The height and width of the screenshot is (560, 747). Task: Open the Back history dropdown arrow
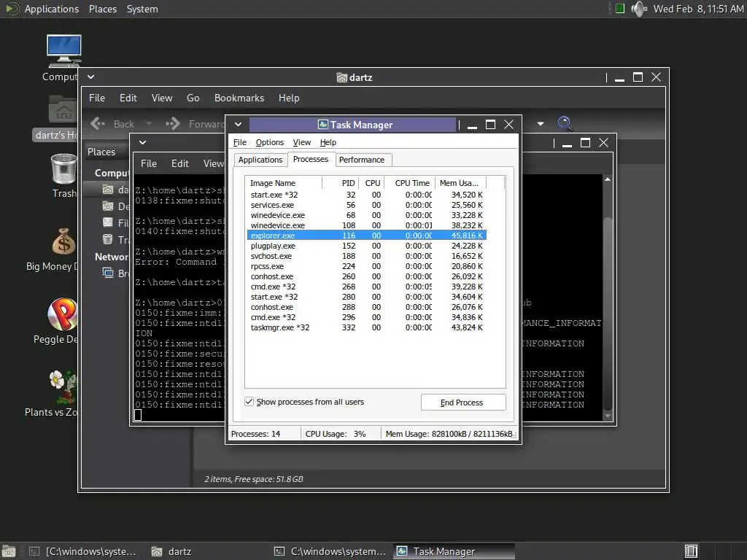tap(149, 124)
